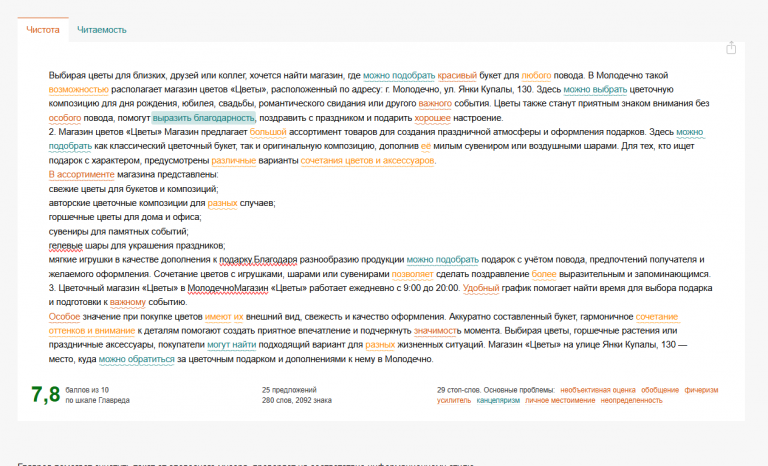Image resolution: width=768 pixels, height=466 pixels.
Task: Click highlighted word более
Action: pyautogui.click(x=544, y=274)
